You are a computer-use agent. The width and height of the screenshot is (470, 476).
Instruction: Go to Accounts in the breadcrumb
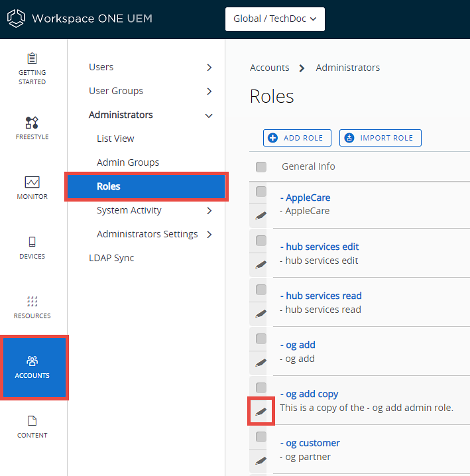coord(270,68)
